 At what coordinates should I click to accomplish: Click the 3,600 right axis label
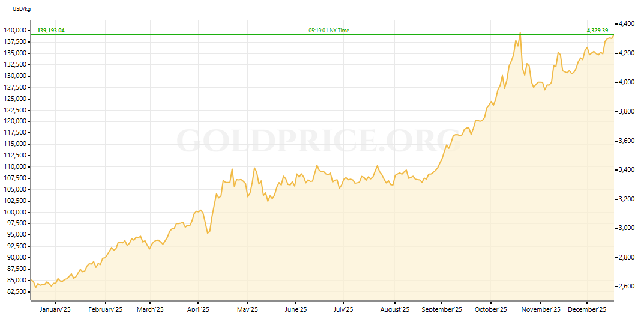[625, 141]
